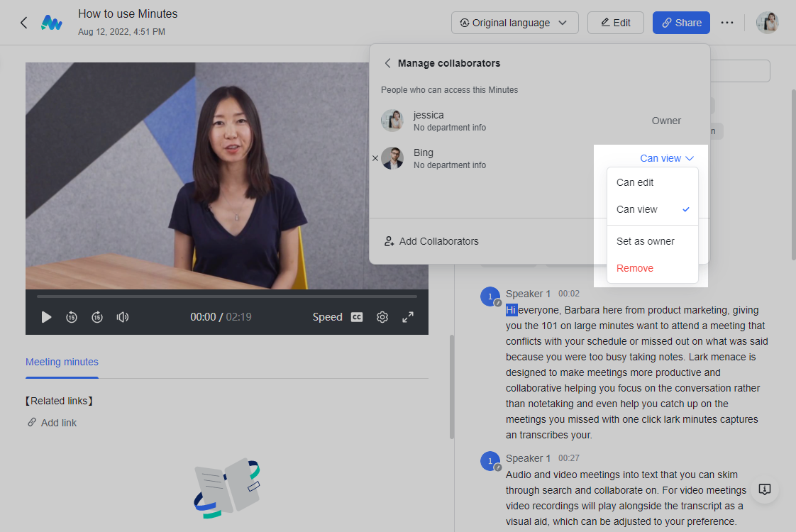Mute the video volume
Image resolution: width=796 pixels, height=532 pixels.
tap(123, 317)
